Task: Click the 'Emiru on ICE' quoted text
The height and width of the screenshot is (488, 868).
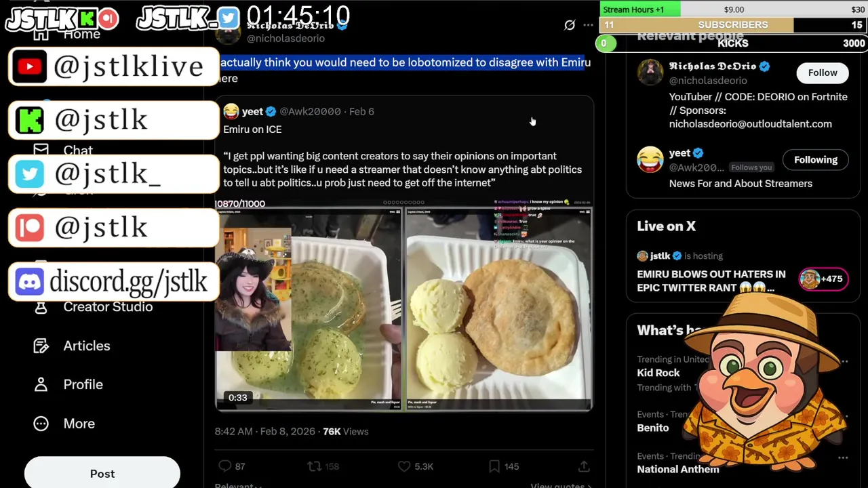Action: click(x=252, y=129)
